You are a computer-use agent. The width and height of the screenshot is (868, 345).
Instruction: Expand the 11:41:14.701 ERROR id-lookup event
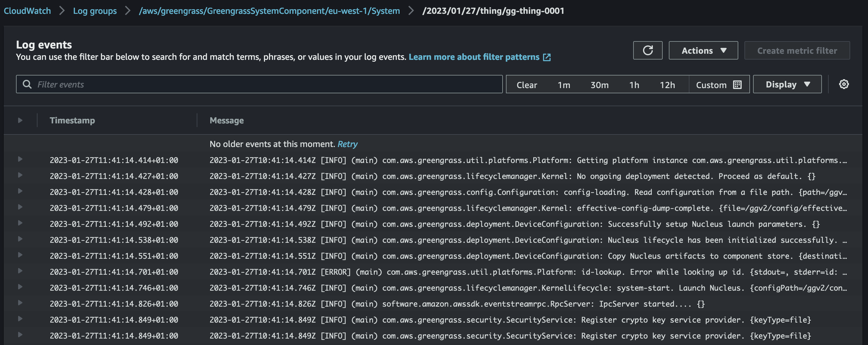20,271
